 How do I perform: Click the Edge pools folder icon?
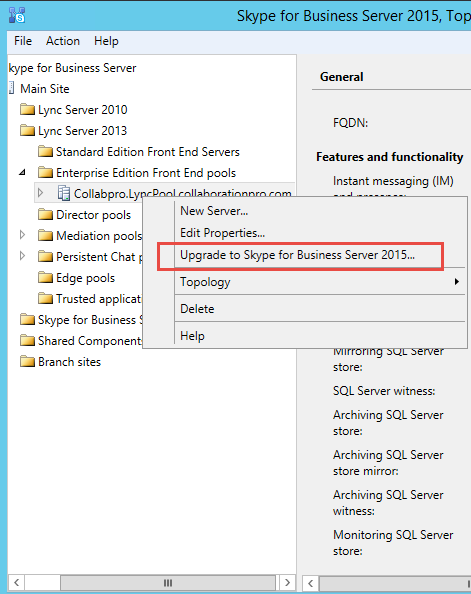pos(45,278)
